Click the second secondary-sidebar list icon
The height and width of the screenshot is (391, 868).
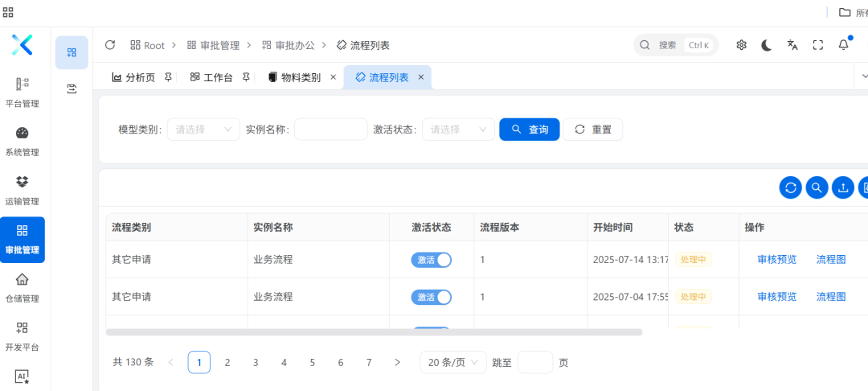(72, 88)
